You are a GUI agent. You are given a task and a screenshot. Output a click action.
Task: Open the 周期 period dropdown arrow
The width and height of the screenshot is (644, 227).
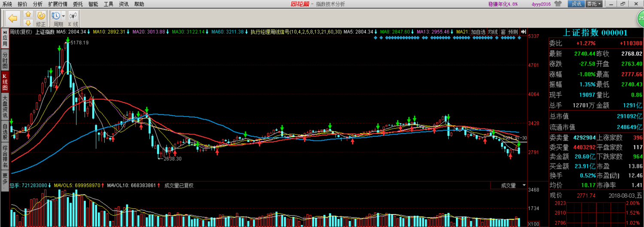click(64, 16)
